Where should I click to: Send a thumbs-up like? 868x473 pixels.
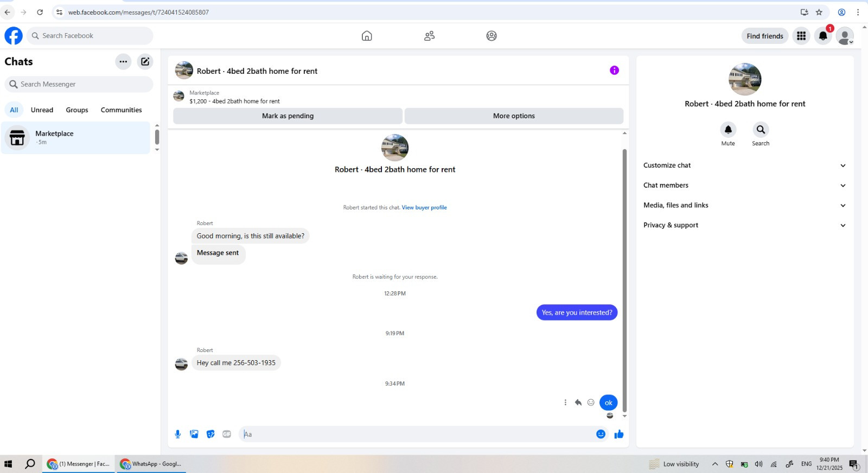click(619, 434)
